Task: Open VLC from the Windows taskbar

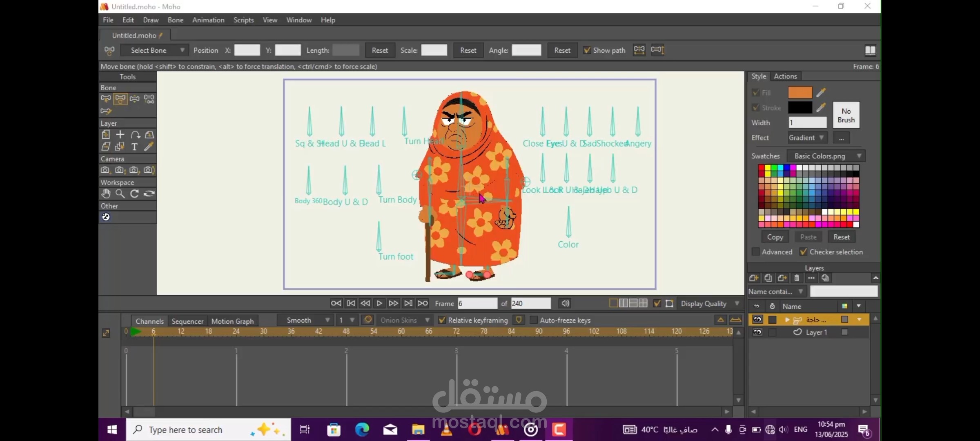Action: [x=446, y=430]
